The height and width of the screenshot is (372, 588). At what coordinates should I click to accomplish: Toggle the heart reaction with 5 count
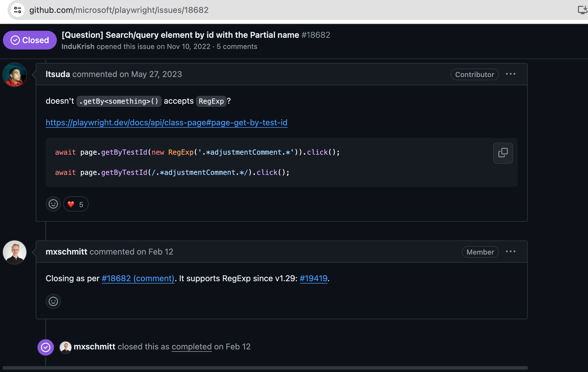point(76,204)
